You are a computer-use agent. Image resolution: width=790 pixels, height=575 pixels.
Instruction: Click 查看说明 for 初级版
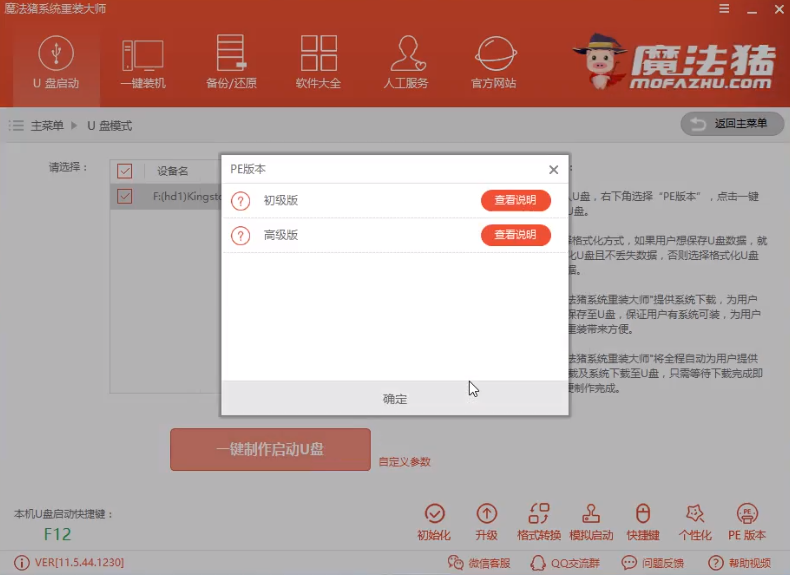(x=515, y=200)
